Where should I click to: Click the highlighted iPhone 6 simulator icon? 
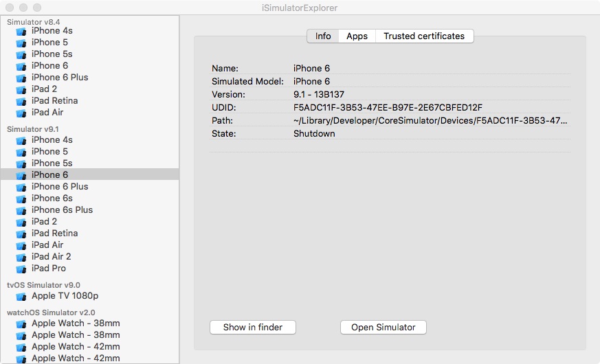pyautogui.click(x=21, y=176)
